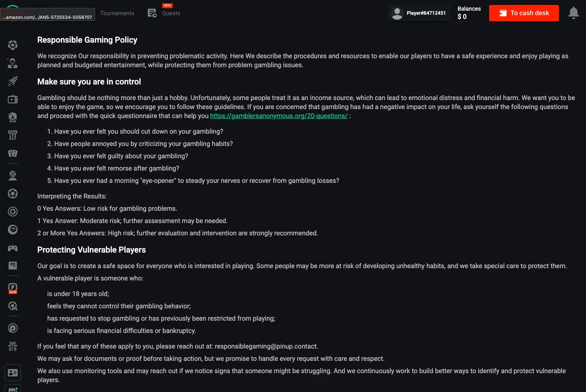The image size is (586, 392).
Task: Click the notification bell at top right
Action: coord(573,13)
